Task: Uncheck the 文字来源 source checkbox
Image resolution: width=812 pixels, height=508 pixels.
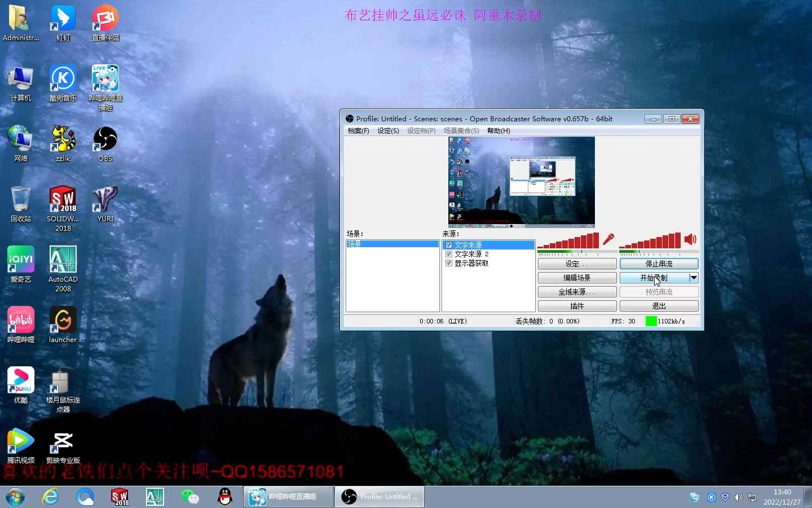Action: [449, 245]
